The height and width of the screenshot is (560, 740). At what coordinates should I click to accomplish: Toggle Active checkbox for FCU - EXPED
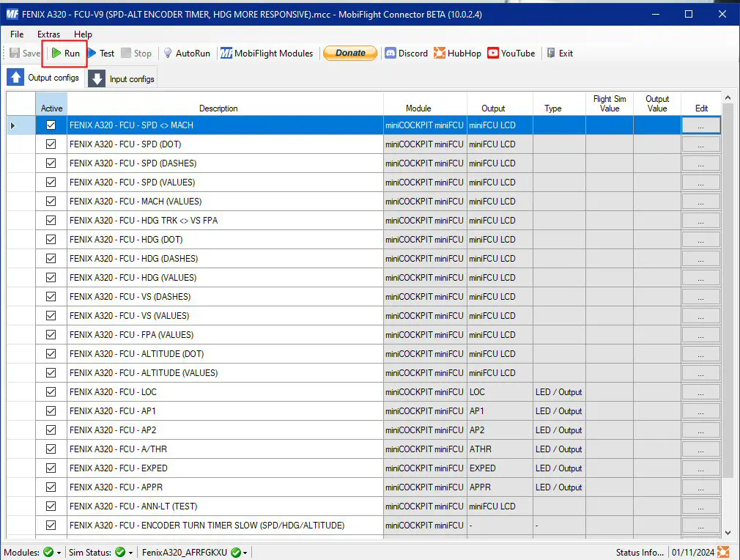point(51,468)
